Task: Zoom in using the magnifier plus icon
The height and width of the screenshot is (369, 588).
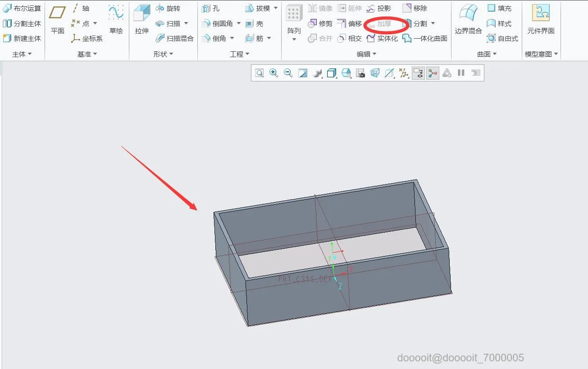Action: [x=274, y=73]
